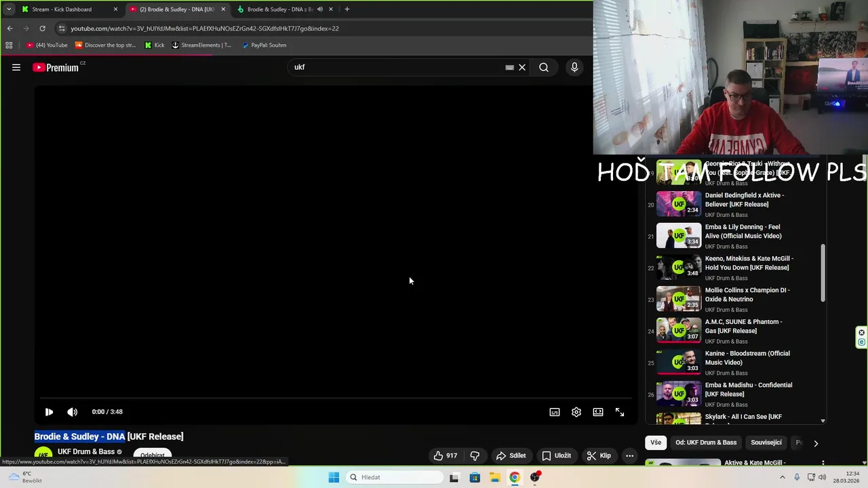The width and height of the screenshot is (868, 488).
Task: Click the taskbar Hledat search box
Action: tap(395, 477)
